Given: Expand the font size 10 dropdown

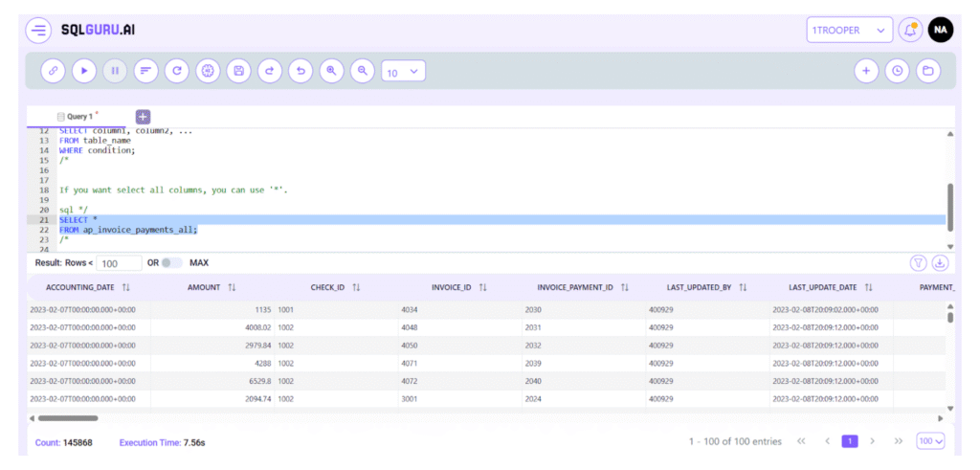Looking at the screenshot, I should pos(403,72).
